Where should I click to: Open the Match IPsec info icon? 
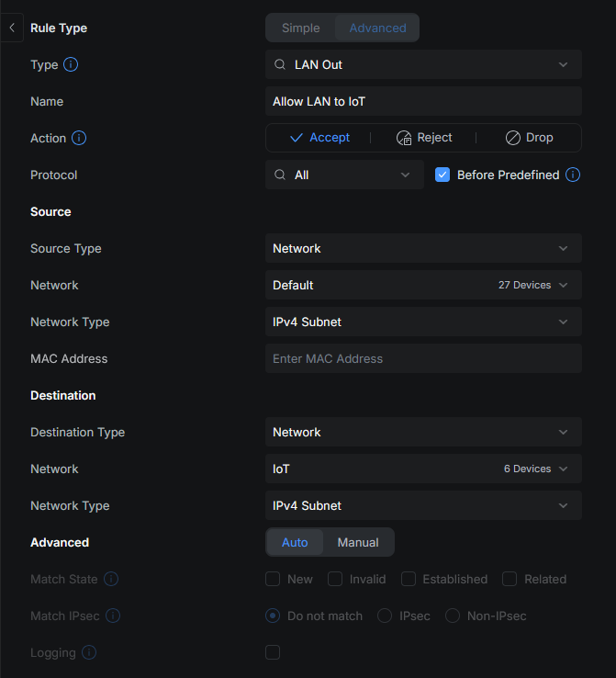pyautogui.click(x=113, y=616)
